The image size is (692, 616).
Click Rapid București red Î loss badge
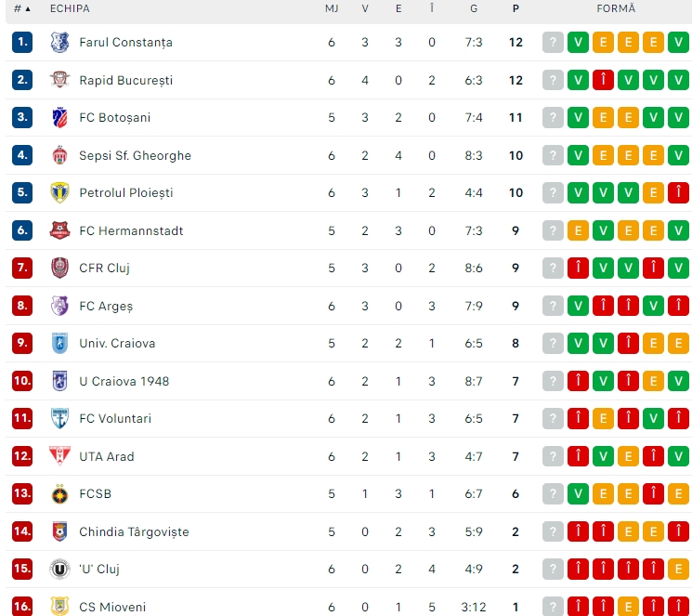603,80
